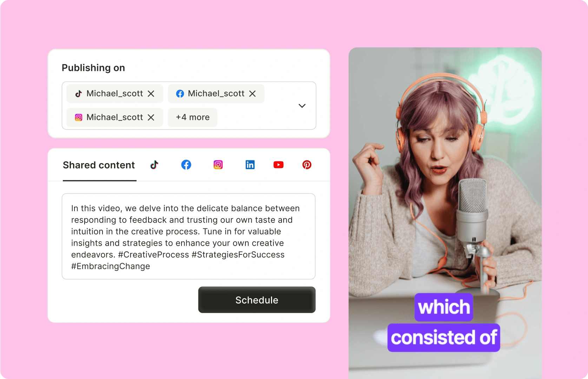Open the TikTok content tab

click(154, 165)
